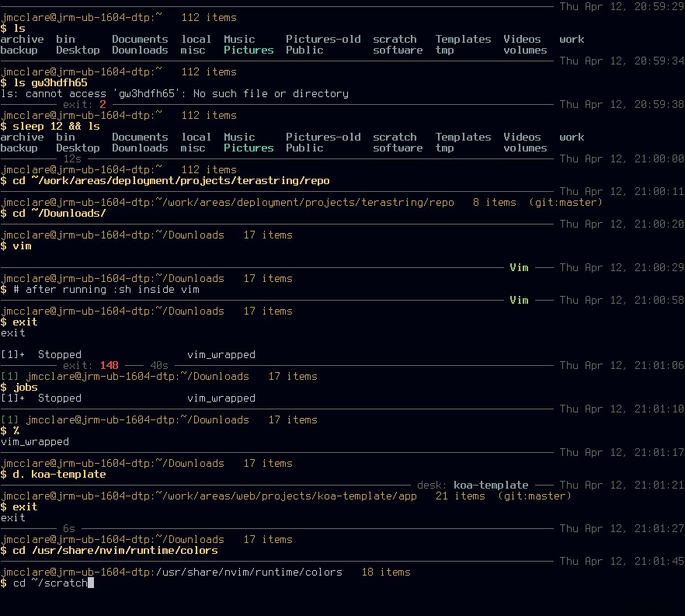Click the timestamp 'Thu Apr 12, 21:01:10'
This screenshot has width=685, height=616.
[621, 409]
